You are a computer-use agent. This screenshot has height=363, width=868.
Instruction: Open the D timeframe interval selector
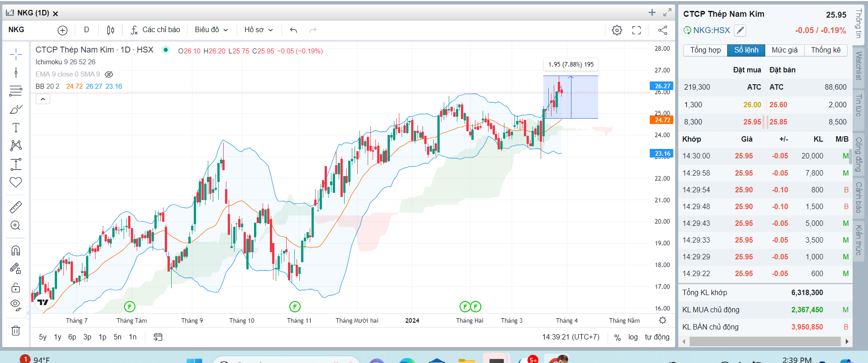point(86,30)
